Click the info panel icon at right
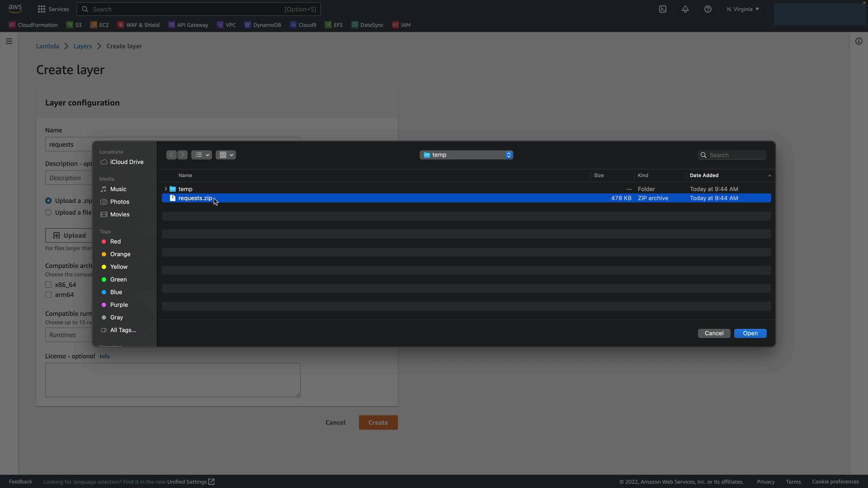This screenshot has height=488, width=868. pyautogui.click(x=859, y=41)
